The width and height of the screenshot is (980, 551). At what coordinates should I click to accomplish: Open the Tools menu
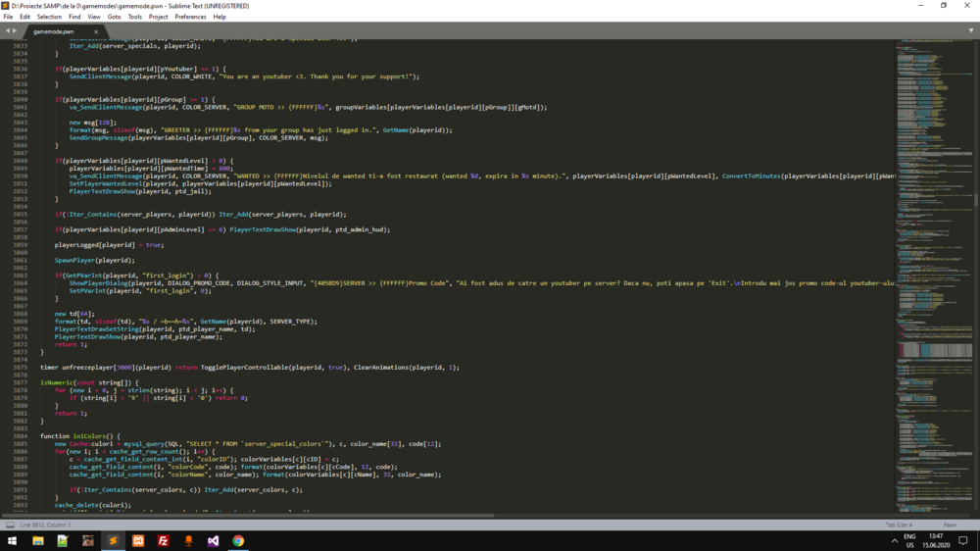coord(135,17)
